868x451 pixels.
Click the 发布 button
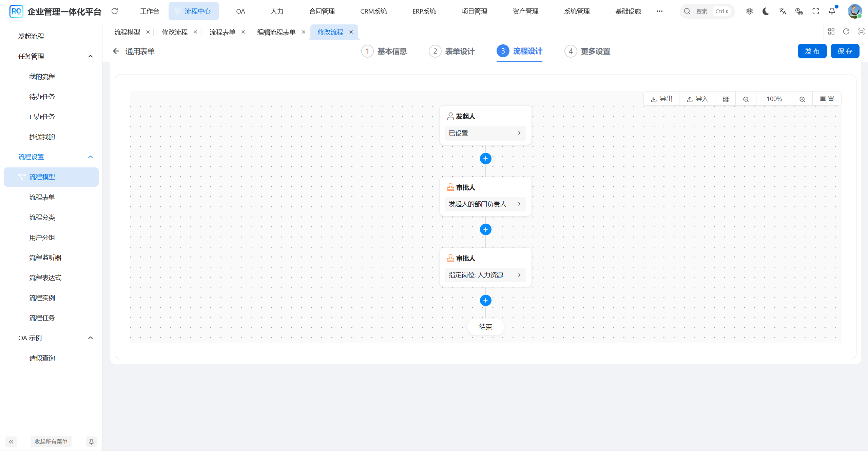(812, 51)
